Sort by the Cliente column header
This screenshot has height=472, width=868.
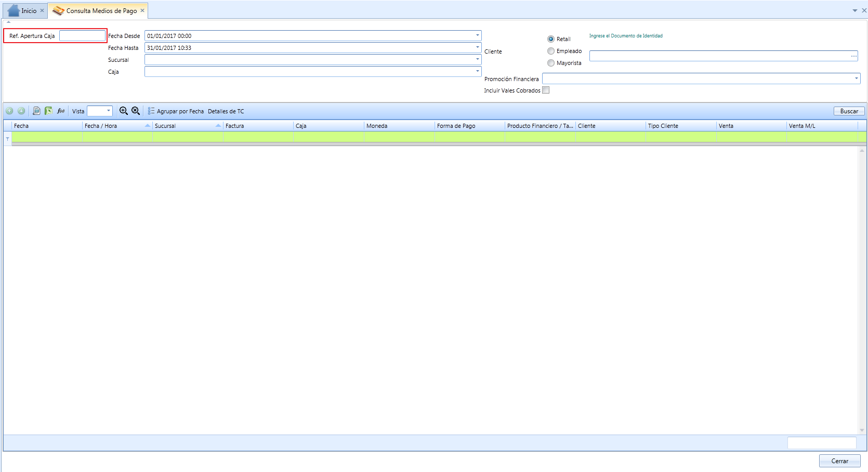(x=611, y=126)
